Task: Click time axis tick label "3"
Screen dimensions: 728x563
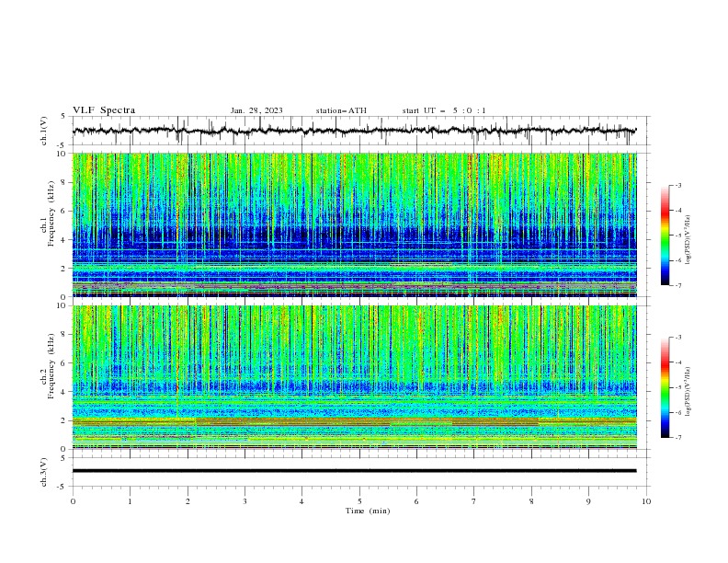Action: tap(245, 501)
